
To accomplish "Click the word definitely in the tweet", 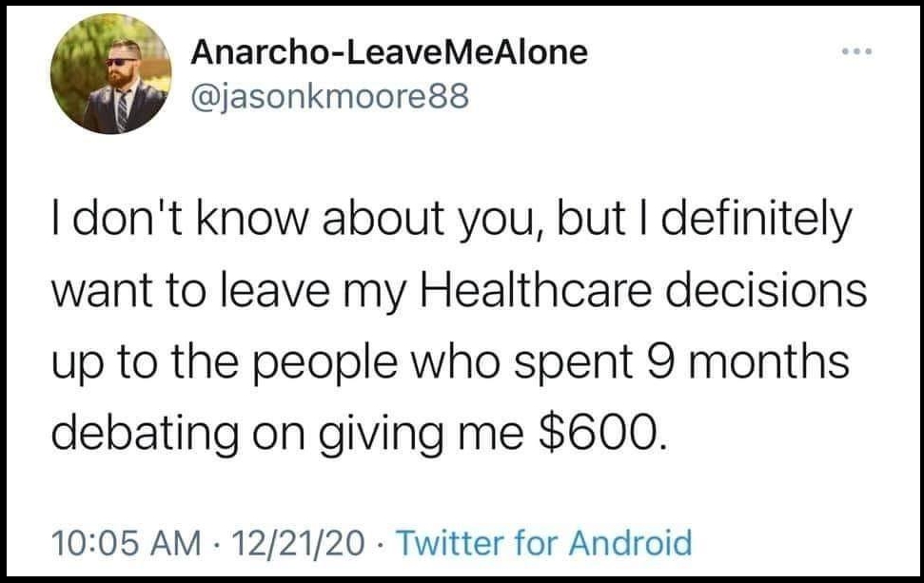I will (757, 223).
